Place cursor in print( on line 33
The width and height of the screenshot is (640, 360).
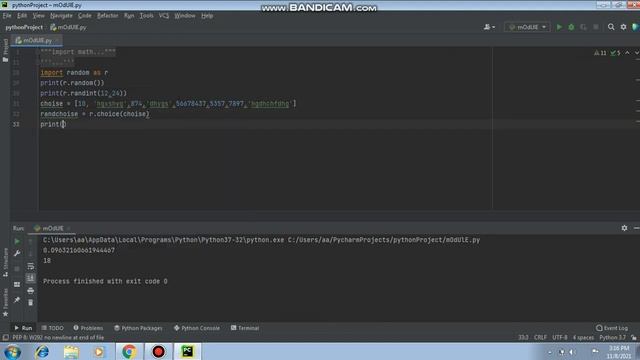[x=63, y=124]
